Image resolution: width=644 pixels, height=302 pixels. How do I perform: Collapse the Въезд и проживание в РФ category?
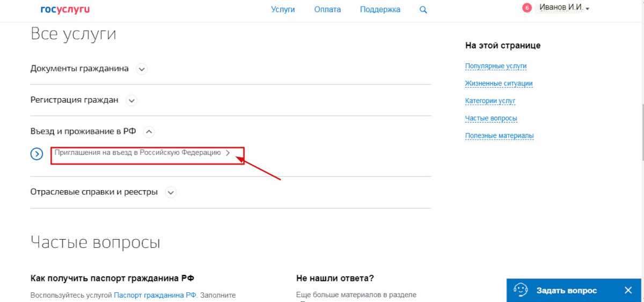pos(150,131)
